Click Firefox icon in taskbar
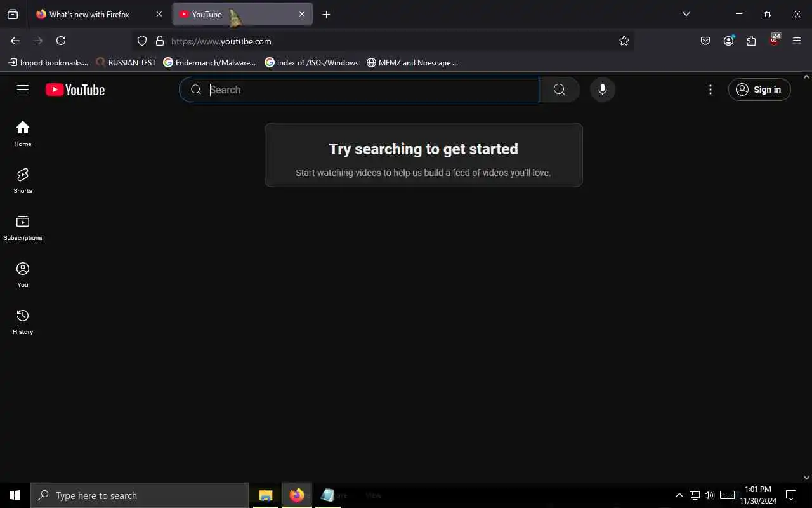This screenshot has width=812, height=508. (x=297, y=495)
